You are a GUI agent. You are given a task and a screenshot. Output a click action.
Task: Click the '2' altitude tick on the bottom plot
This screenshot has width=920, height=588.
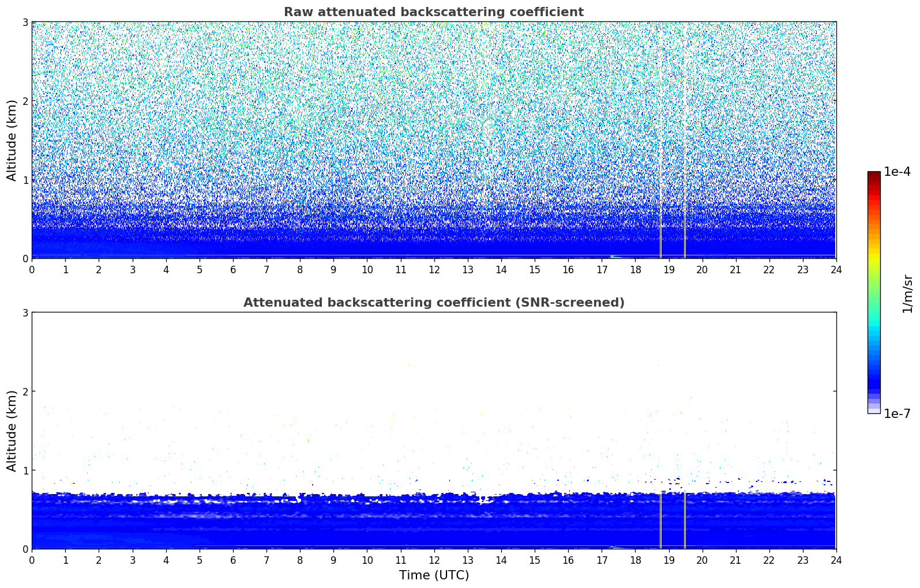25,391
